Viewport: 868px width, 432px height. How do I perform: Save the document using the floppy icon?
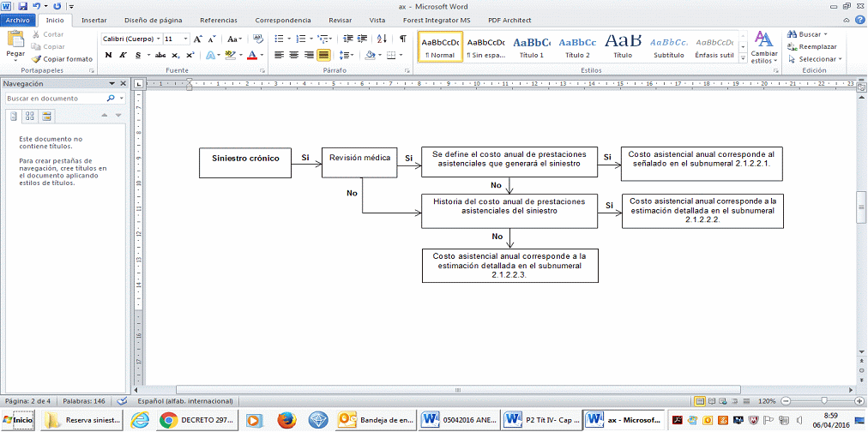click(x=23, y=6)
